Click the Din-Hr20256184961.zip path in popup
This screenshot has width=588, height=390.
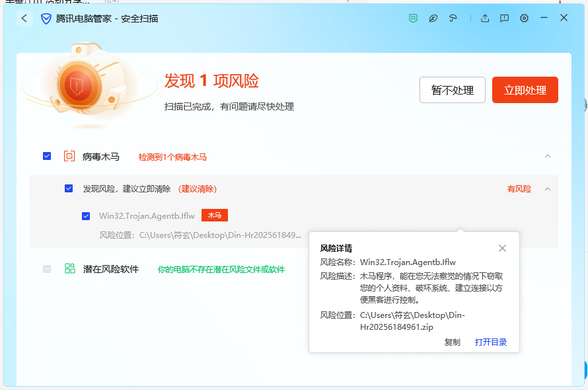[412, 321]
